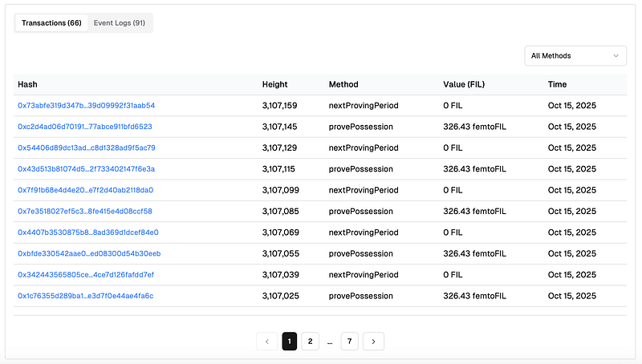The image size is (642, 364).
Task: Click the Height column header
Action: (274, 84)
